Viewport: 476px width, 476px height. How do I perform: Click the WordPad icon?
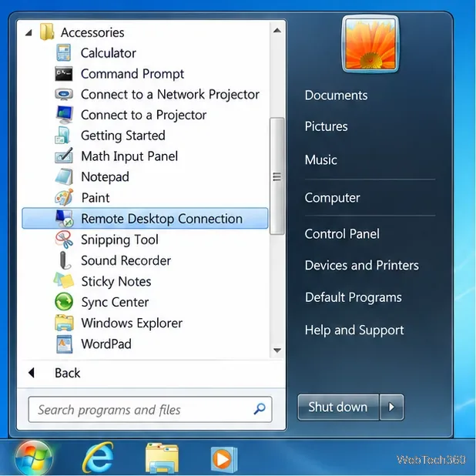click(65, 344)
